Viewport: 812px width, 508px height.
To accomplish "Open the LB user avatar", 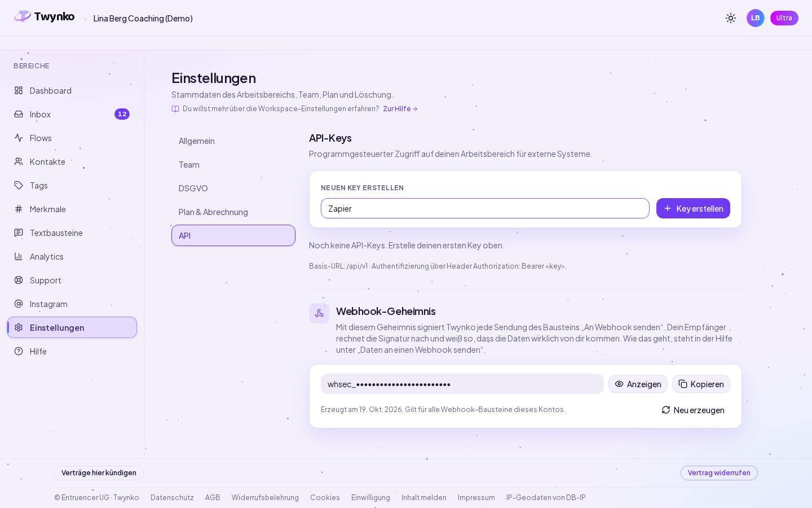I will pos(756,18).
